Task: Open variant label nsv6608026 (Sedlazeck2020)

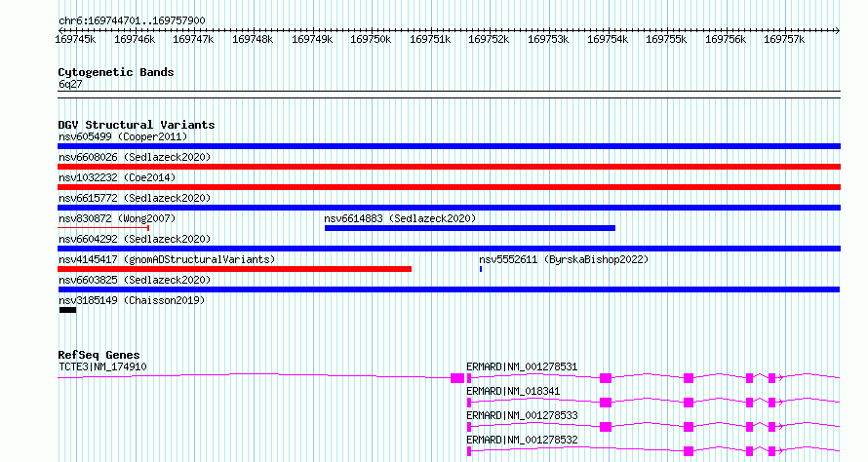Action: point(135,157)
